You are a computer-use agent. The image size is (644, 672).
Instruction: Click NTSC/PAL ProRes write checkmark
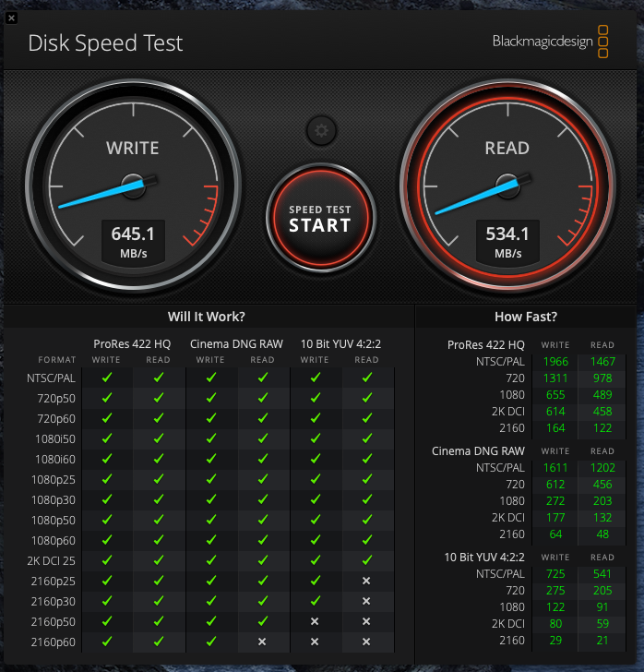click(x=107, y=378)
